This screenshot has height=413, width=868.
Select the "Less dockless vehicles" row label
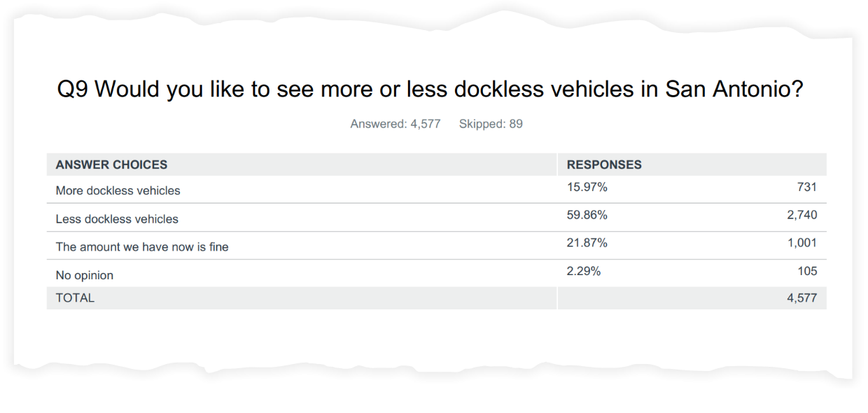117,219
